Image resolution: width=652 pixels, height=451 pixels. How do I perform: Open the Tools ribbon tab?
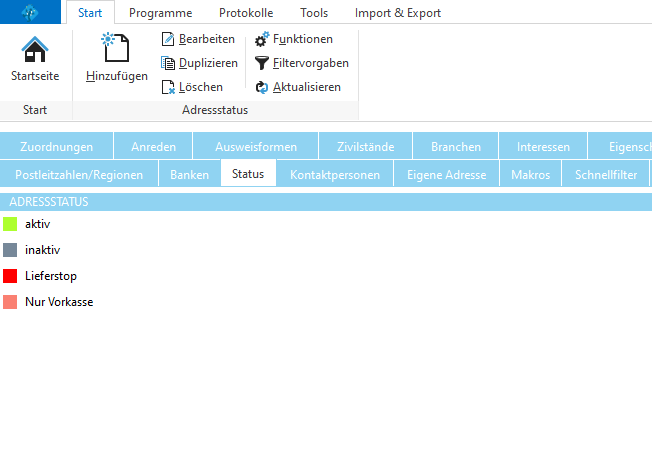point(314,13)
